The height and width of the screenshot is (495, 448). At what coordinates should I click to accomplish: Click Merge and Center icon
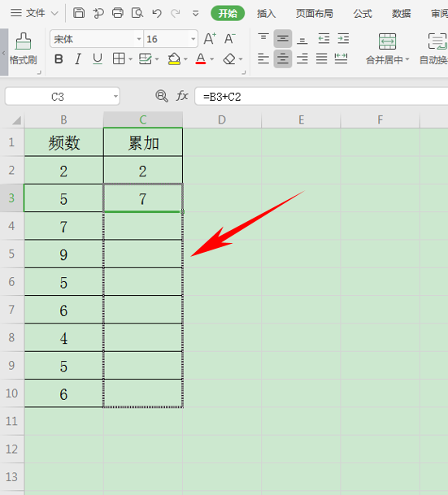tap(387, 41)
